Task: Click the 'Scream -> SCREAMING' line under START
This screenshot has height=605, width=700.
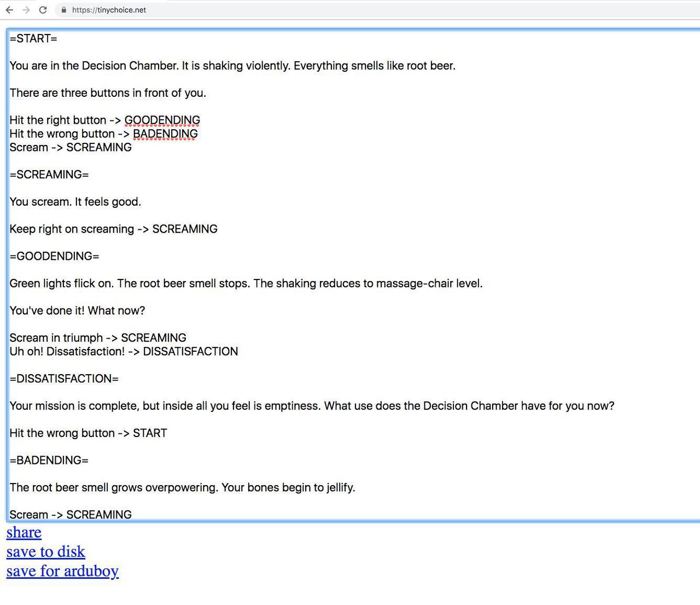Action: 71,147
